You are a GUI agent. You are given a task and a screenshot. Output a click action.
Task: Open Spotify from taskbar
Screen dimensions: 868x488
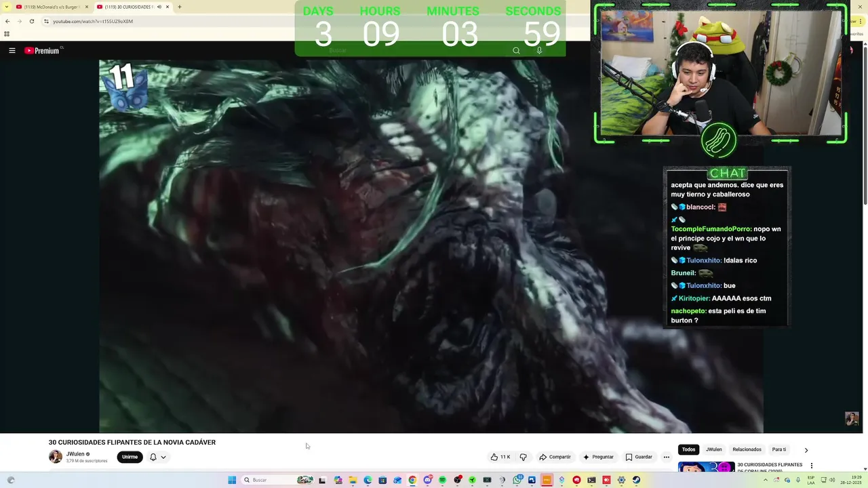click(442, 480)
